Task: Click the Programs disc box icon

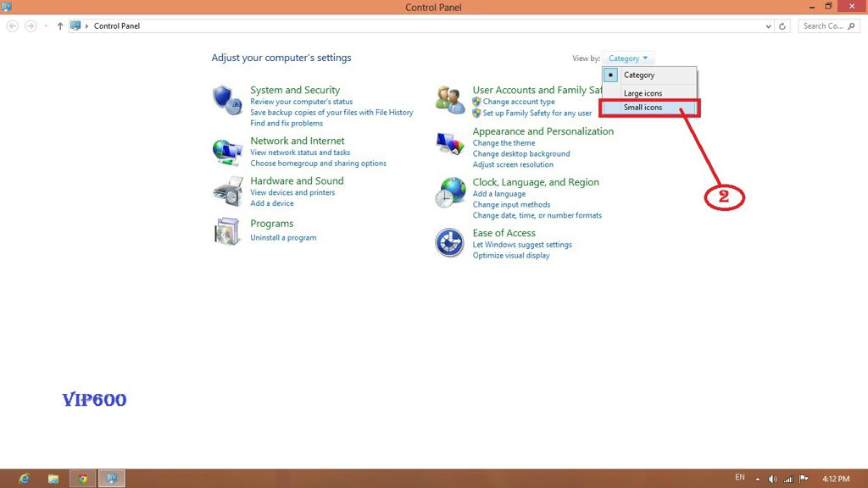Action: click(227, 230)
